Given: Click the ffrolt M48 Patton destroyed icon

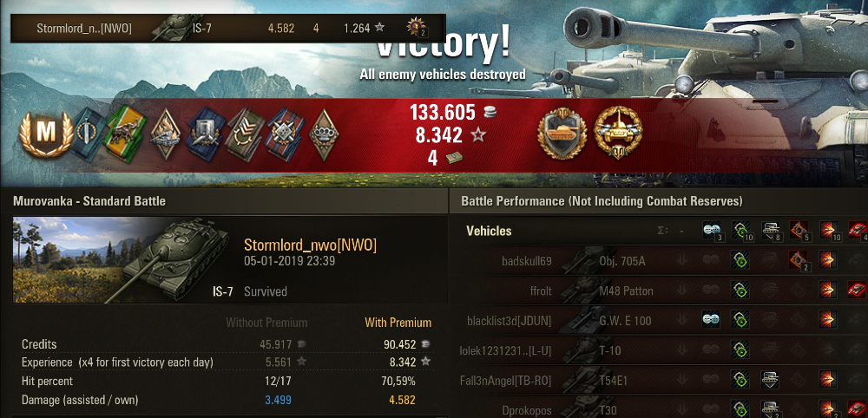Looking at the screenshot, I should pyautogui.click(x=857, y=290).
